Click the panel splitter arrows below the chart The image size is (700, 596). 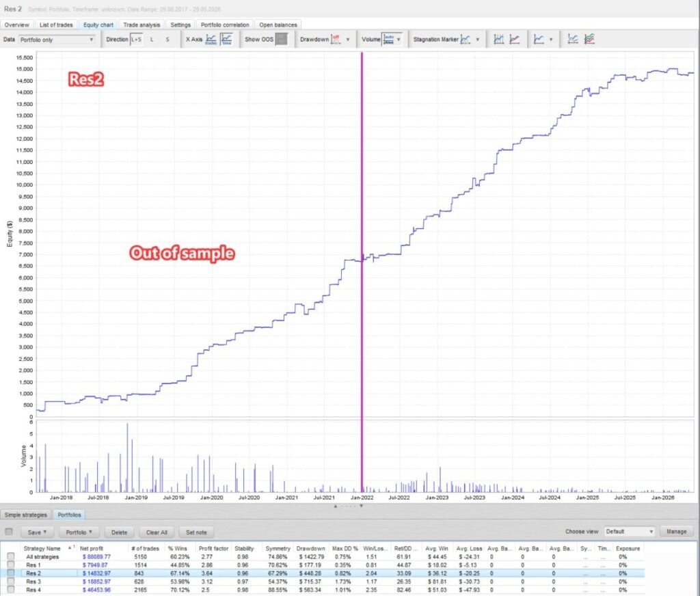[x=348, y=506]
